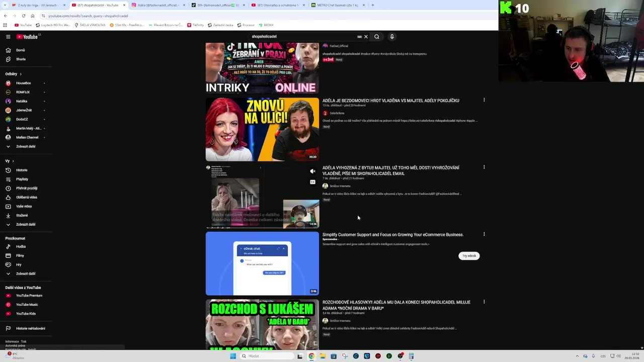Screen dimensions: 644x362
Task: Open options menu for eDesk ad
Action: tap(484, 234)
